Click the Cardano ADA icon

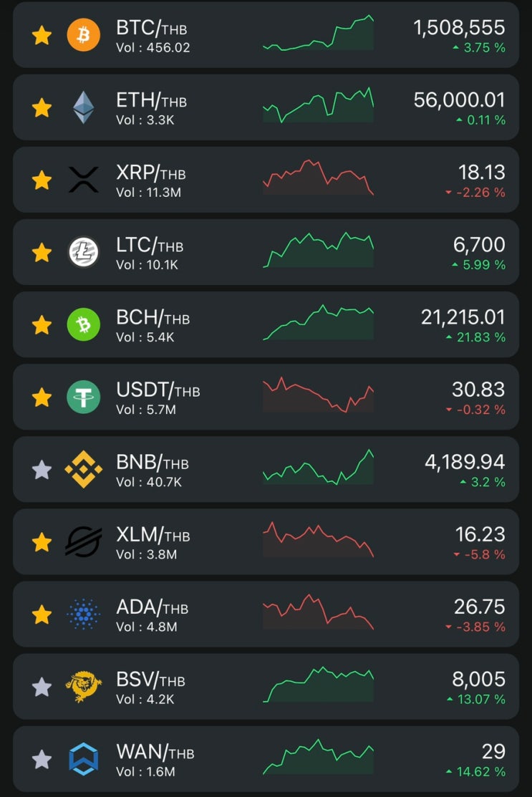(84, 614)
